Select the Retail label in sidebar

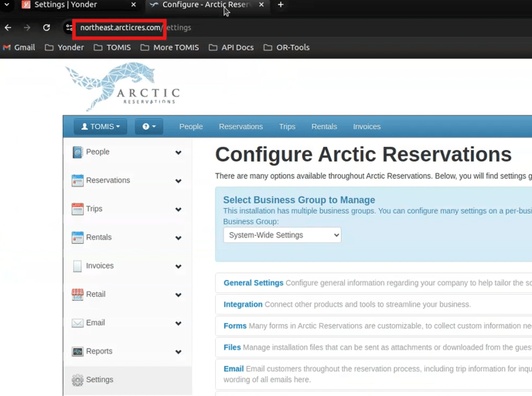96,294
